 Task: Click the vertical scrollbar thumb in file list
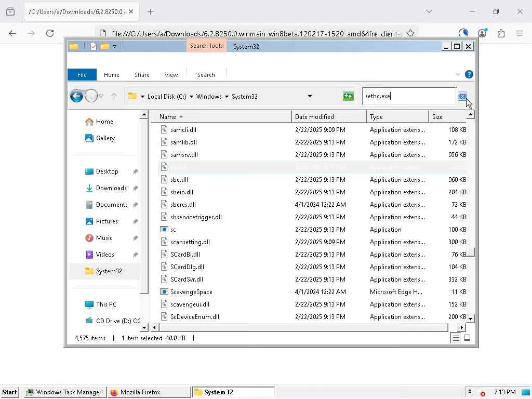(x=470, y=252)
